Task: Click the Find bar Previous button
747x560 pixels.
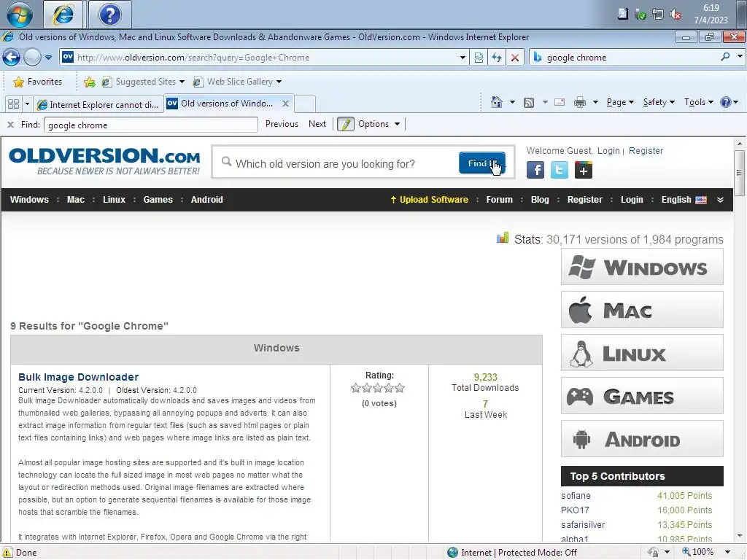Action: click(x=282, y=124)
